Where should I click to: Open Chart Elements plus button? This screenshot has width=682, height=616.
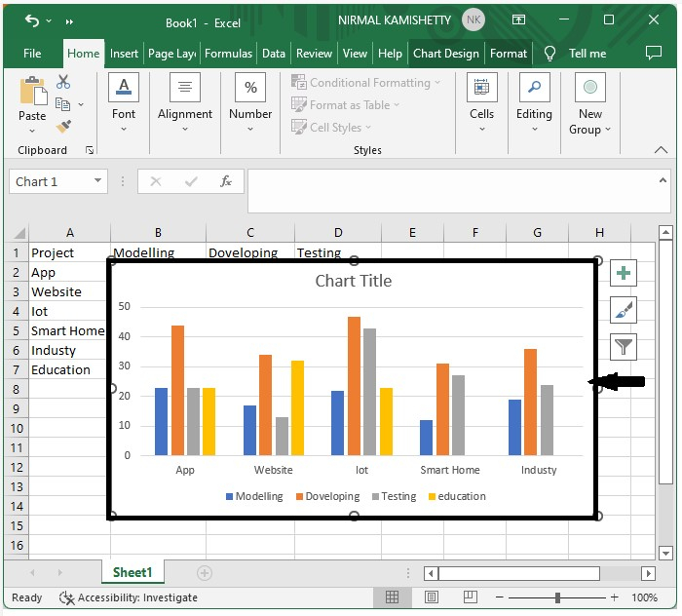coord(624,274)
